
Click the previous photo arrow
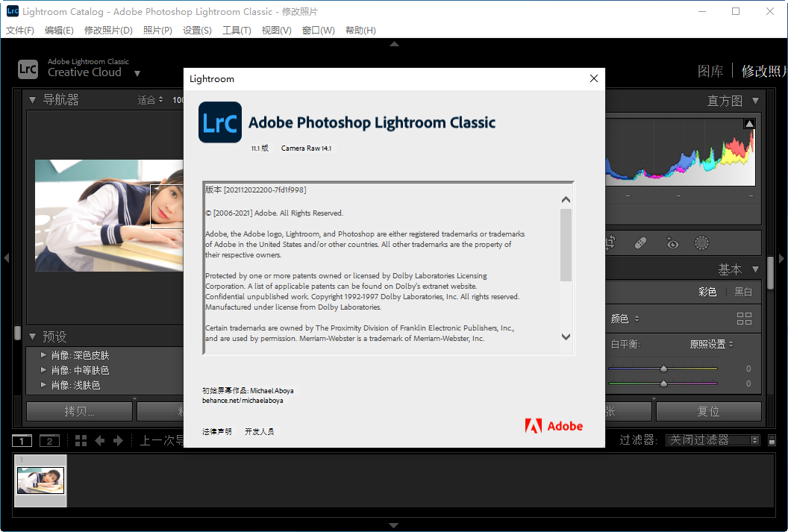[101, 440]
